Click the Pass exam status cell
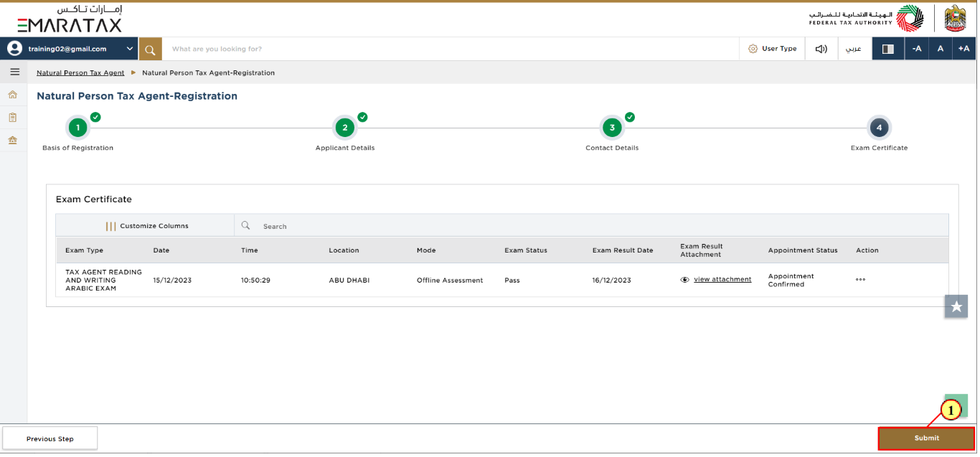 pos(512,281)
